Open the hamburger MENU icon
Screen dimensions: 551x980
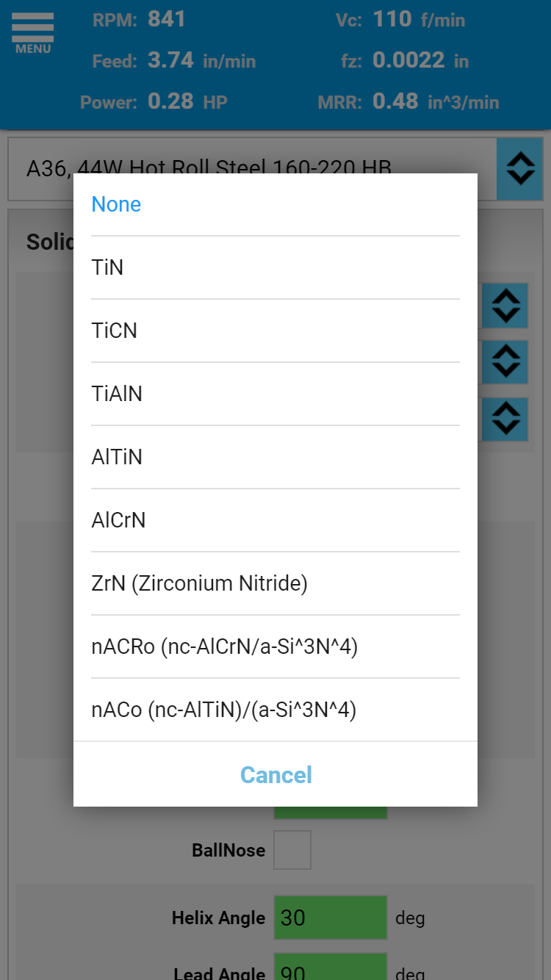coord(33,33)
